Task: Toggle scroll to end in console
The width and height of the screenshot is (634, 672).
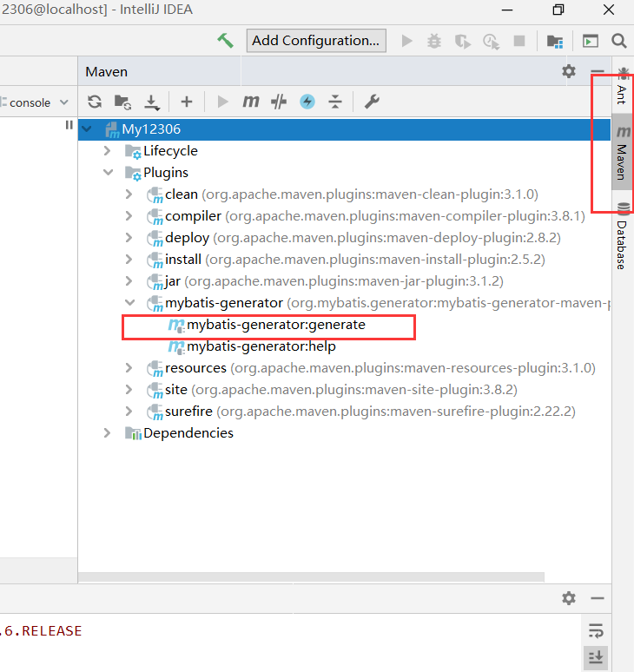Action: [x=596, y=657]
